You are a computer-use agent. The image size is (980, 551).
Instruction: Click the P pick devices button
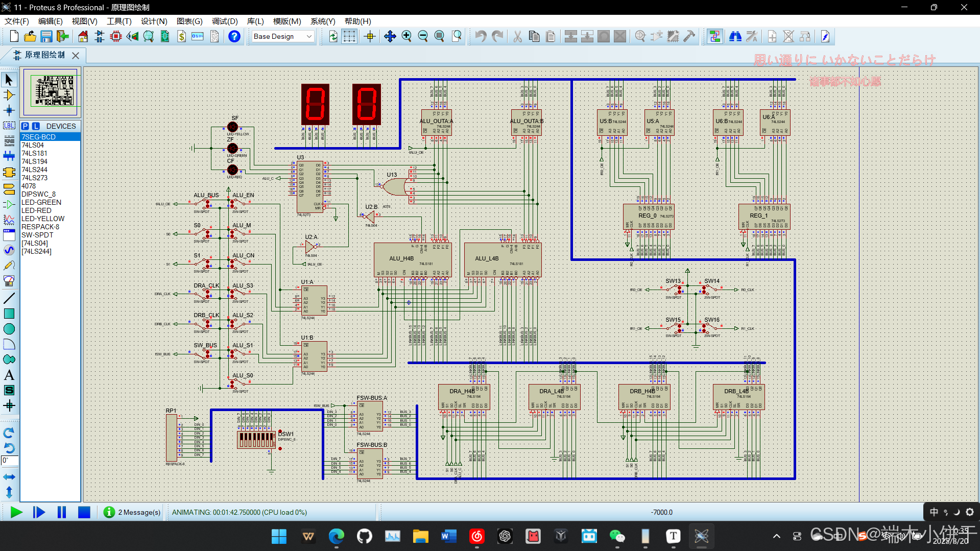tap(25, 126)
